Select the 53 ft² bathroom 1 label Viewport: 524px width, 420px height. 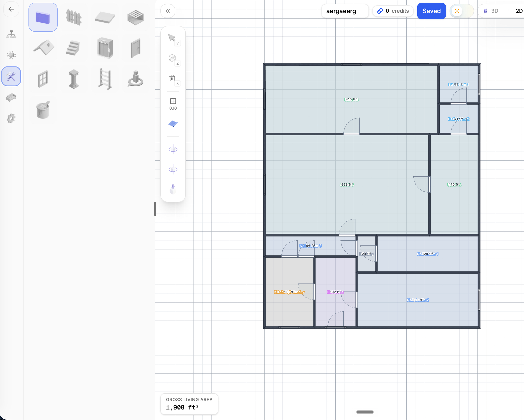click(458, 84)
